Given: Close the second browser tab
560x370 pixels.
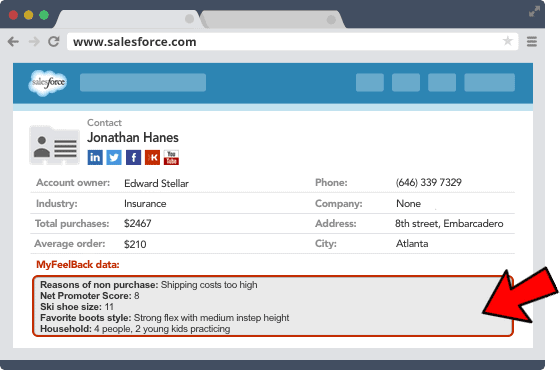Looking at the screenshot, I should (331, 20).
